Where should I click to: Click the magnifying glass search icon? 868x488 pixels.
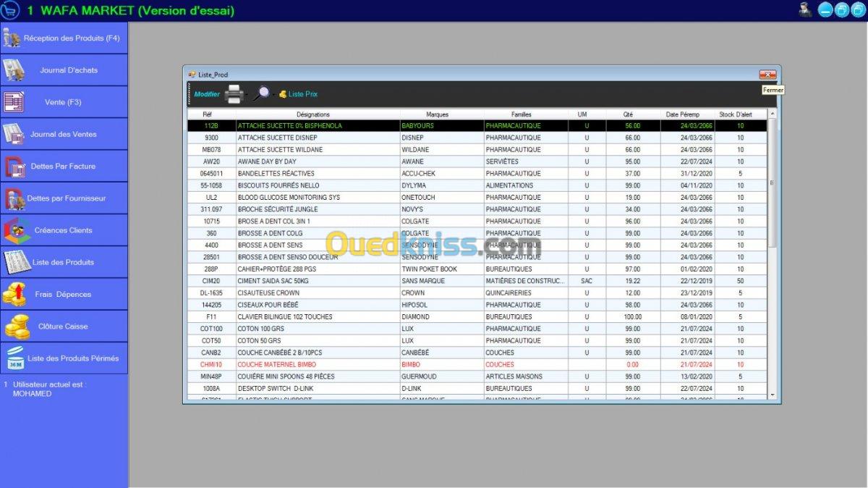point(261,93)
